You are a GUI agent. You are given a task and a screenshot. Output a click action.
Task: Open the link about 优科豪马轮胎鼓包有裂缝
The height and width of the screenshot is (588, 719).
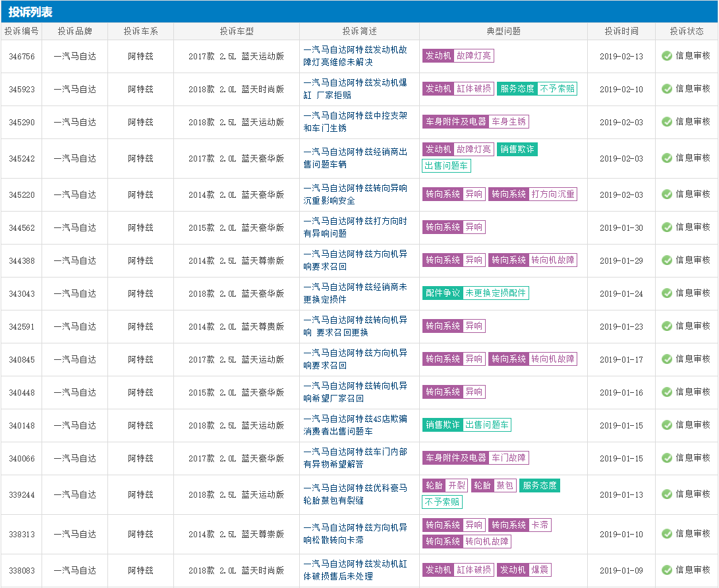point(355,494)
